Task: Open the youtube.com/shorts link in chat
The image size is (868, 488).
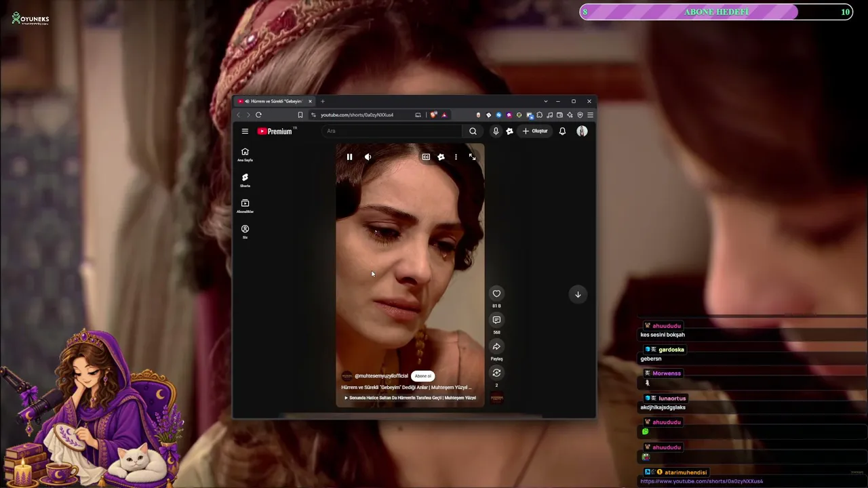Action: 702,481
